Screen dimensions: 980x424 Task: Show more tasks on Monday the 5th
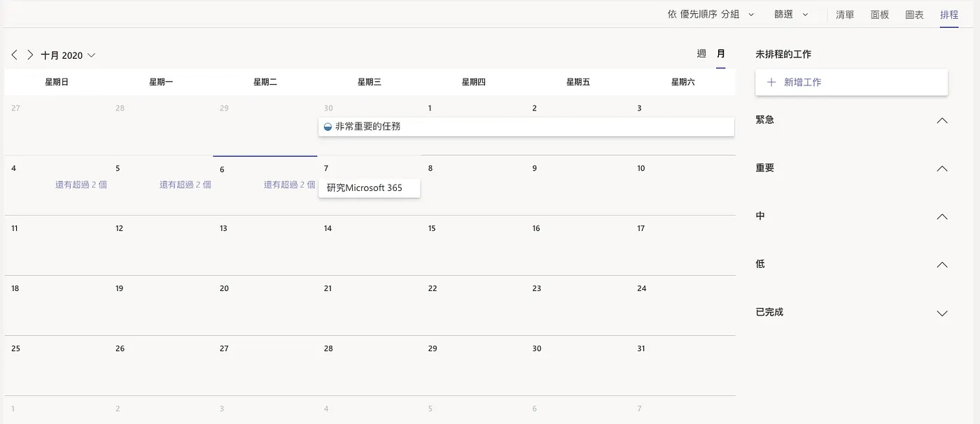tap(185, 185)
